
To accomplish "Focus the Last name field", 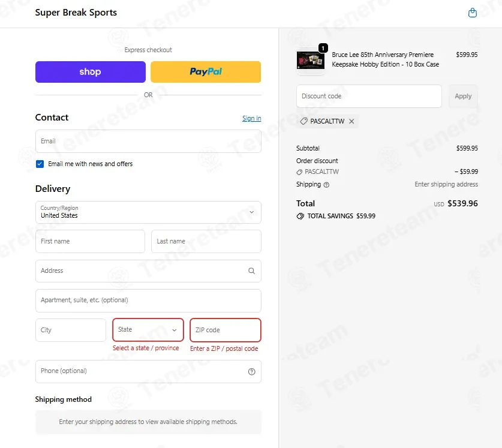I will coord(206,241).
